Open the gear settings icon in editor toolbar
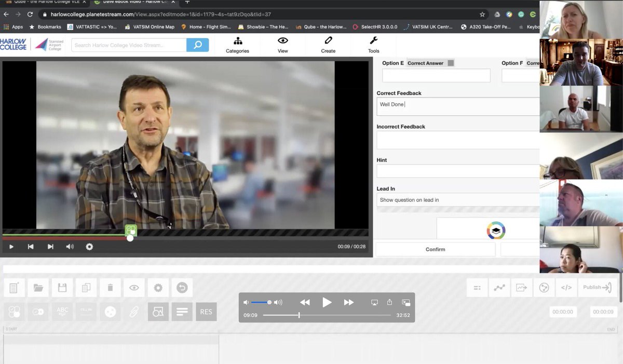Screen dimensions: 623x364 point(158,288)
